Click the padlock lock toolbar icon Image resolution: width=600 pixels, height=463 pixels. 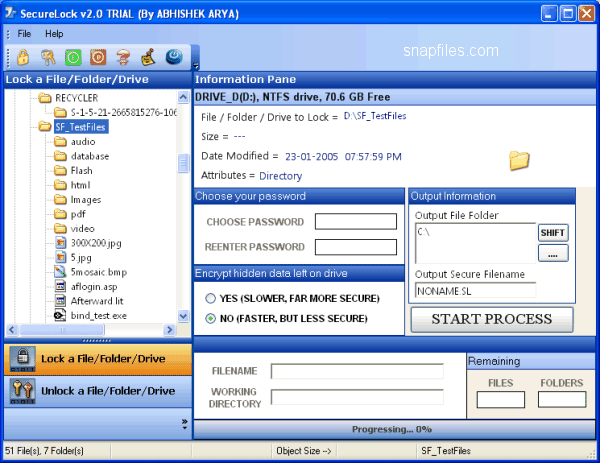(x=23, y=57)
